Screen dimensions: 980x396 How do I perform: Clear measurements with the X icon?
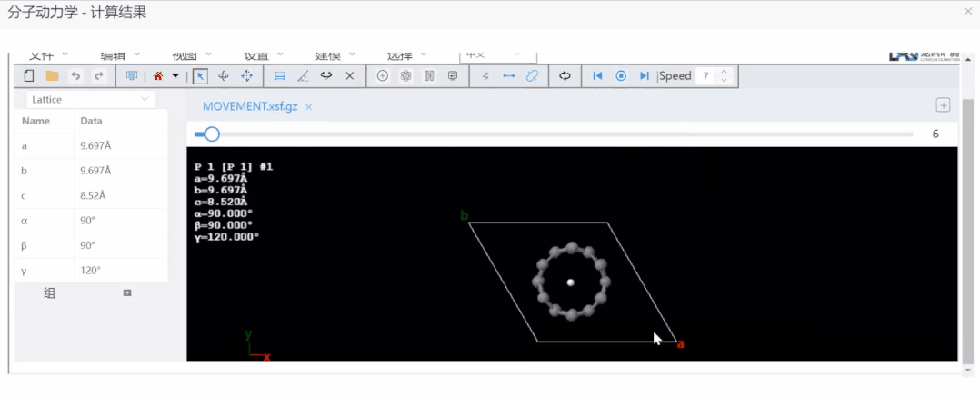[350, 76]
